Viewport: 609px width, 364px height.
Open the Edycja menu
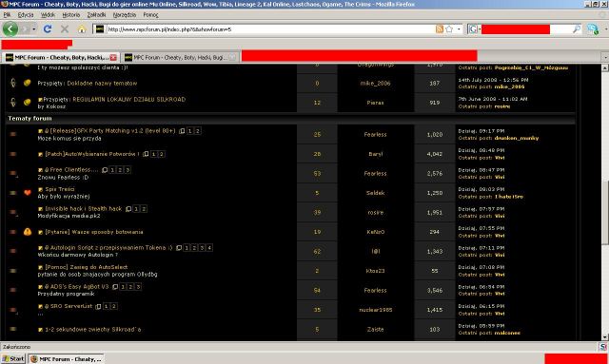pyautogui.click(x=26, y=15)
